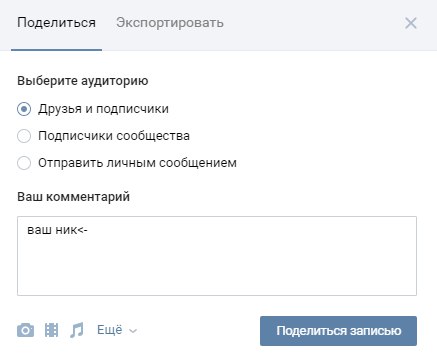This screenshot has height=361, width=437.
Task: Attach a video with the filmstrip icon
Action: pyautogui.click(x=51, y=330)
